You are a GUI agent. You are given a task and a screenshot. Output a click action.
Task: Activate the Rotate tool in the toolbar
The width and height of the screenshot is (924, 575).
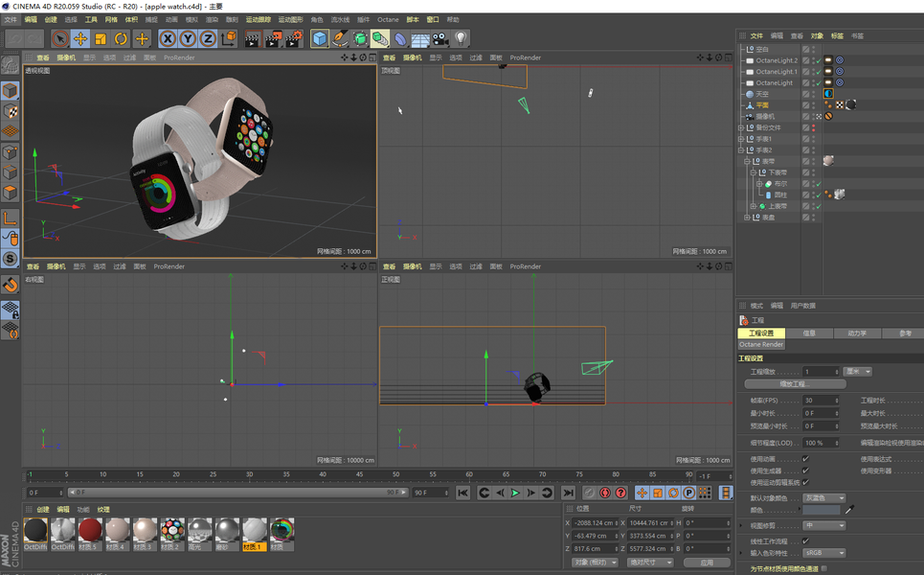122,39
